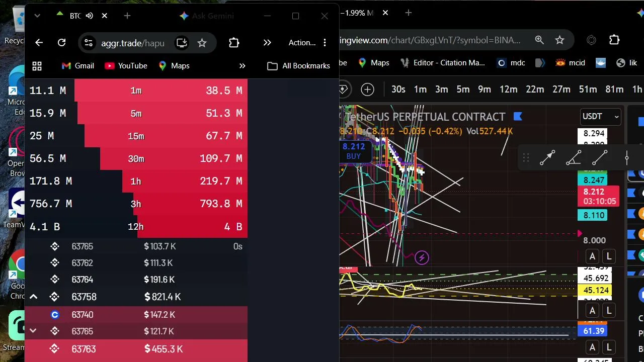The width and height of the screenshot is (644, 362).
Task: Click the blue flag beside PERPETUAL CONTRACT
Action: pyautogui.click(x=518, y=117)
